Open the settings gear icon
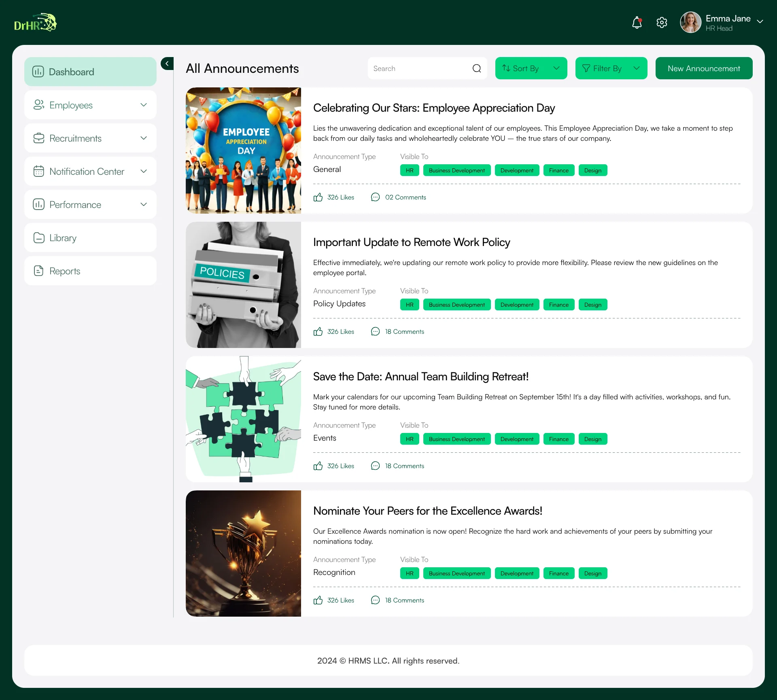 pyautogui.click(x=662, y=23)
